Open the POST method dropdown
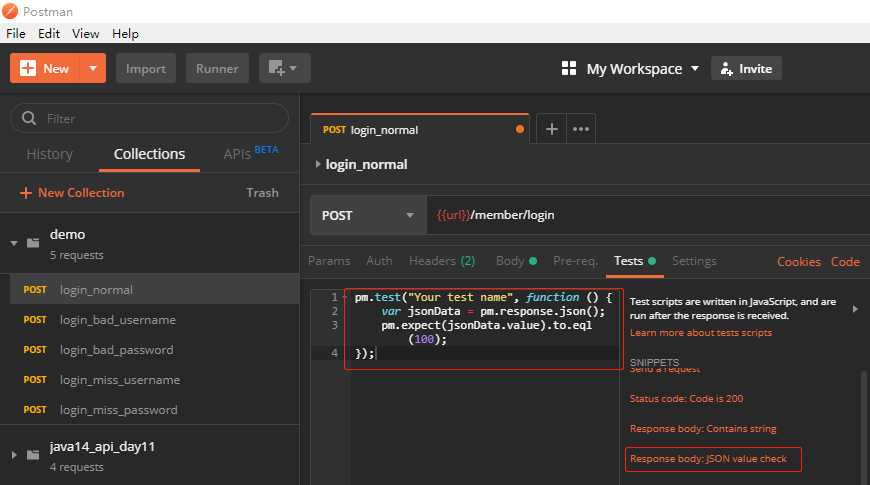870x485 pixels. [x=368, y=215]
